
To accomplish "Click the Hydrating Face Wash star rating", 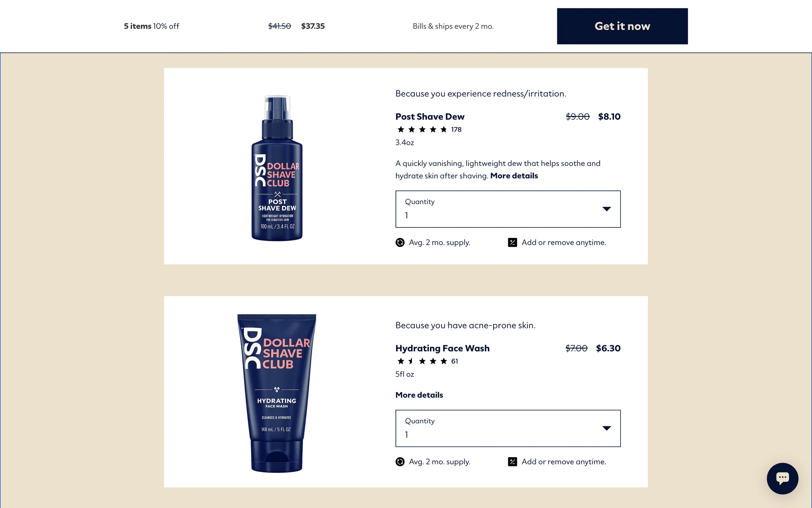I will point(422,361).
